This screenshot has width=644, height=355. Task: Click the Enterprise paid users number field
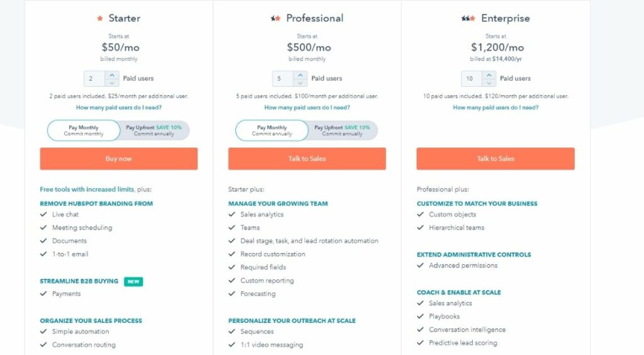[471, 79]
